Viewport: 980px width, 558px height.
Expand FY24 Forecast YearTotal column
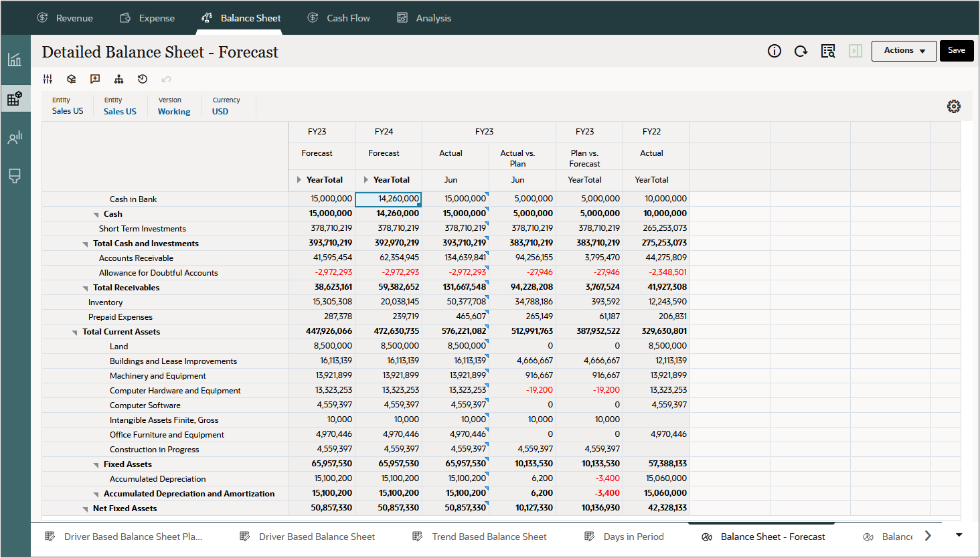366,180
